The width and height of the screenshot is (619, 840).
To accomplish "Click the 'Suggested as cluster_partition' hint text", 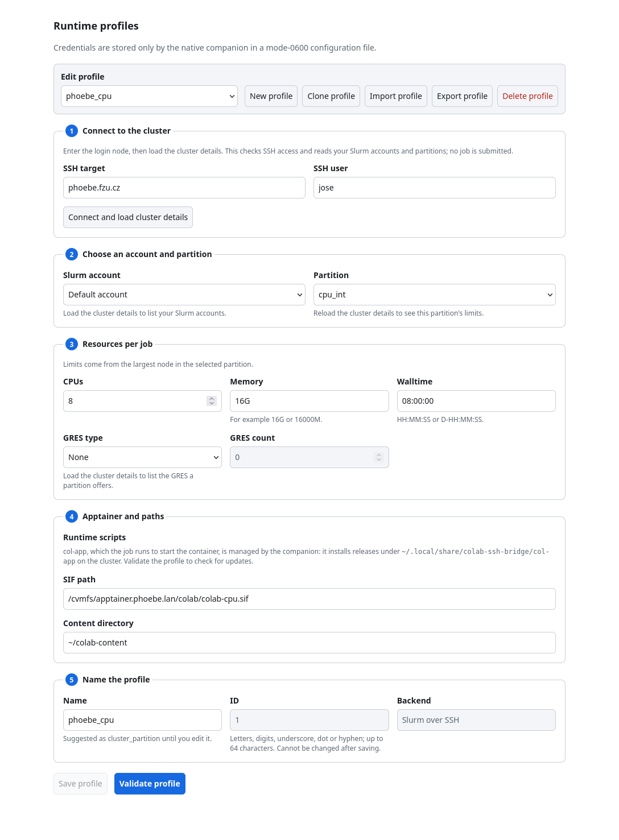I will click(x=137, y=739).
